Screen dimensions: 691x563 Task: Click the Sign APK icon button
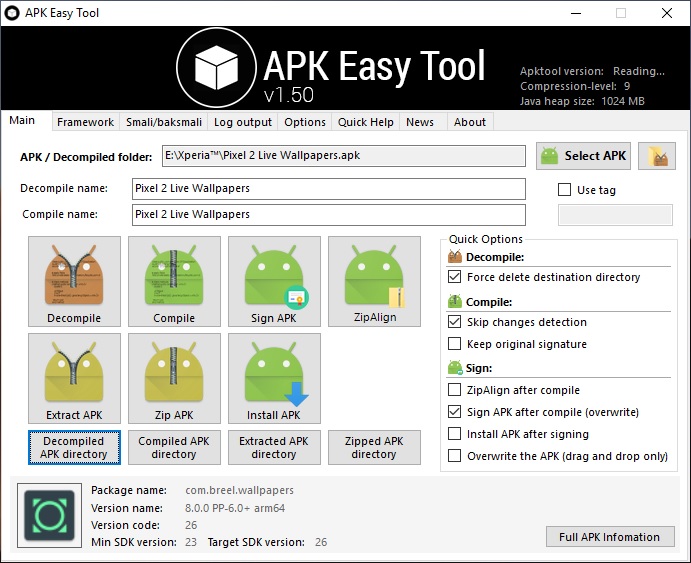click(274, 281)
